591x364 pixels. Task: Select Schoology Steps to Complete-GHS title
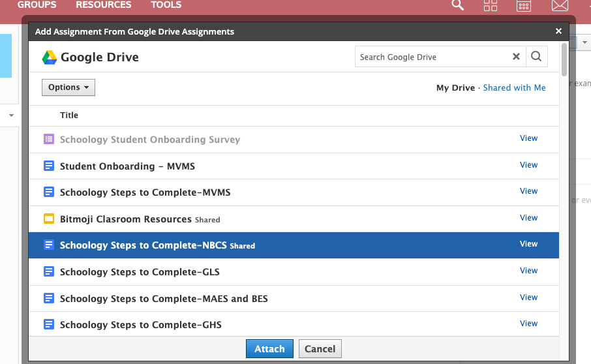tap(141, 325)
